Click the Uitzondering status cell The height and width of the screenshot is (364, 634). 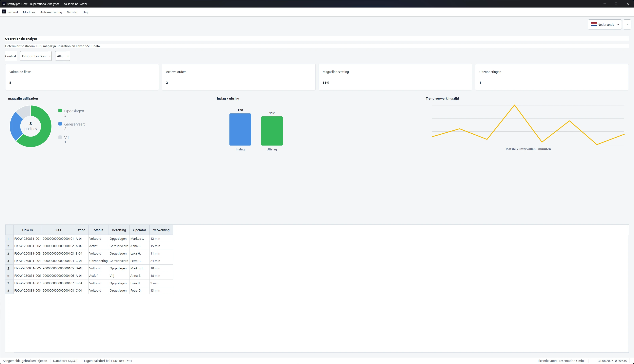(98, 261)
